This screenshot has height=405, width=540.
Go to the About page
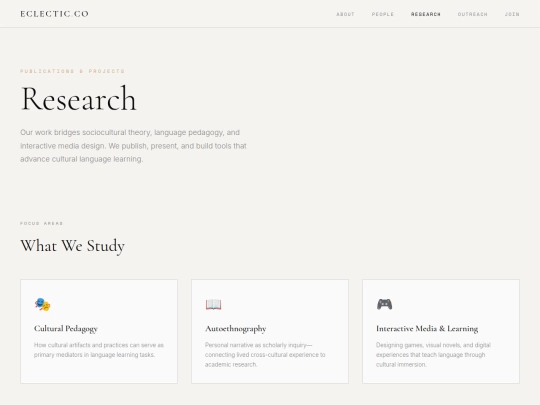(x=345, y=14)
